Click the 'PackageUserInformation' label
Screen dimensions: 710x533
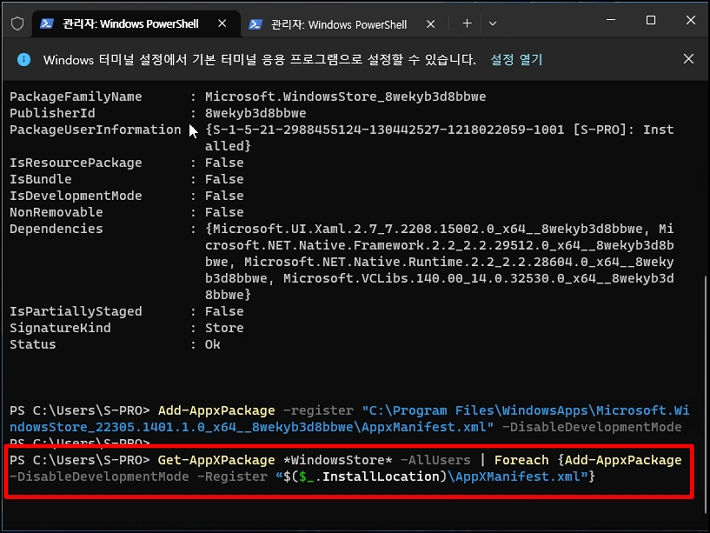(95, 130)
